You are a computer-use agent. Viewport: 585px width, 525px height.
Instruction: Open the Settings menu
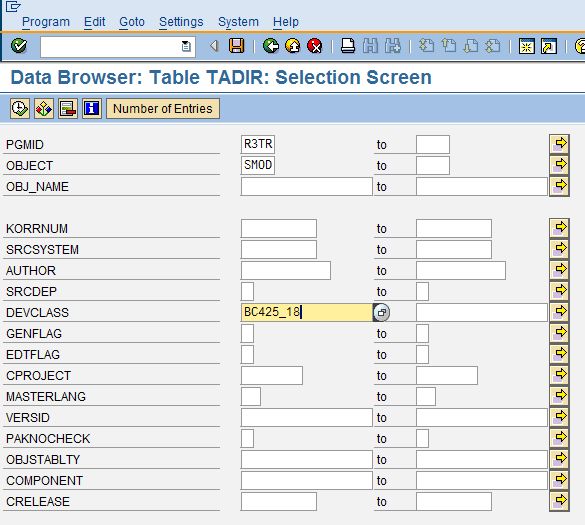click(181, 22)
